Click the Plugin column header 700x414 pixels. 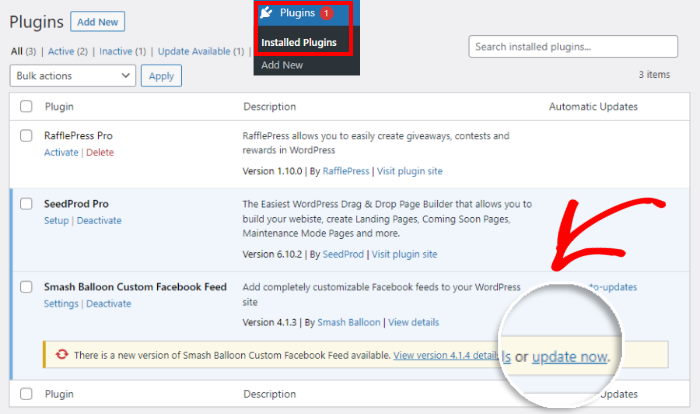tap(59, 106)
